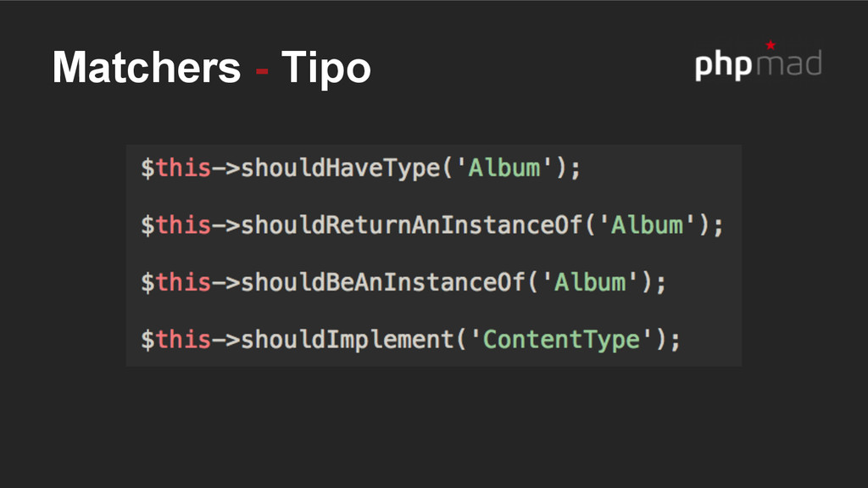Click $this on the second code line
868x488 pixels.
pos(175,225)
